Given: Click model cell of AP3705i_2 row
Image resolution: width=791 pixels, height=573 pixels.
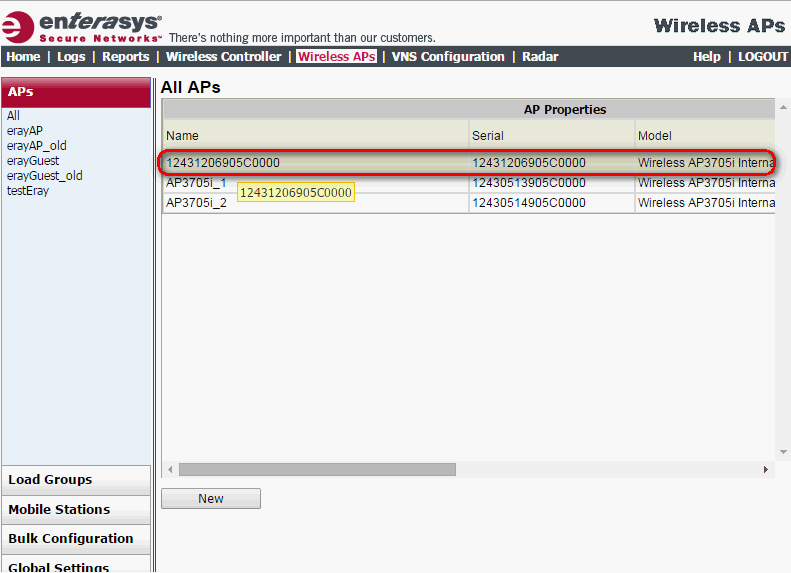Looking at the screenshot, I should click(706, 203).
